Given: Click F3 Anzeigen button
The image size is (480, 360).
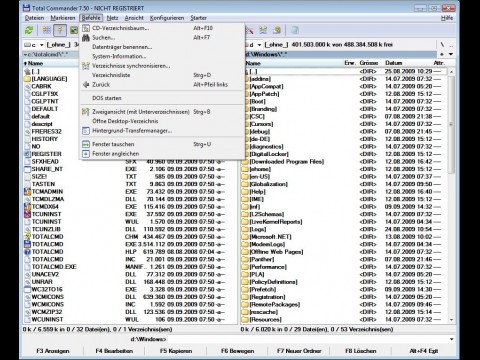Looking at the screenshot, I should click(x=53, y=351).
